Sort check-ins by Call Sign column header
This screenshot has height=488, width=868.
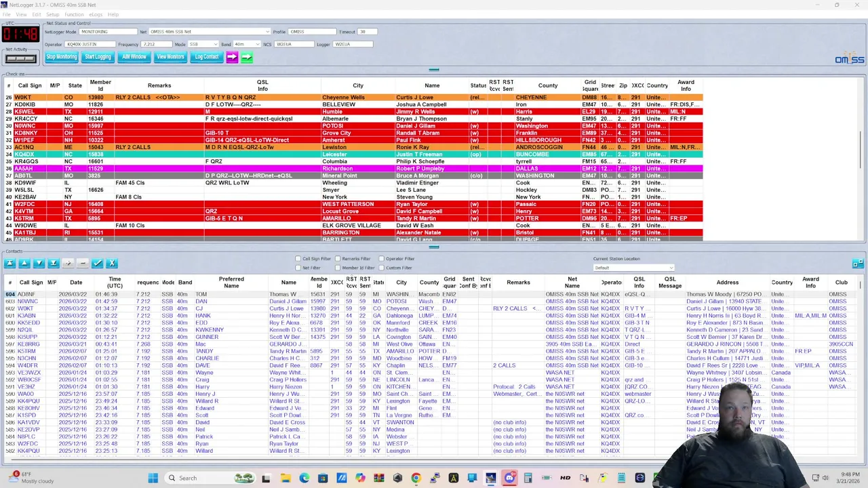click(30, 85)
